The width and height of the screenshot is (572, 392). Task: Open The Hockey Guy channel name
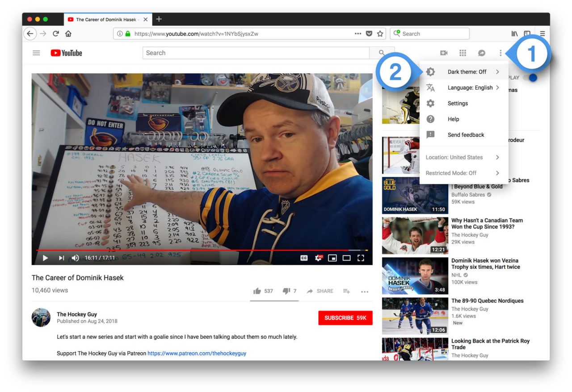[x=77, y=314]
